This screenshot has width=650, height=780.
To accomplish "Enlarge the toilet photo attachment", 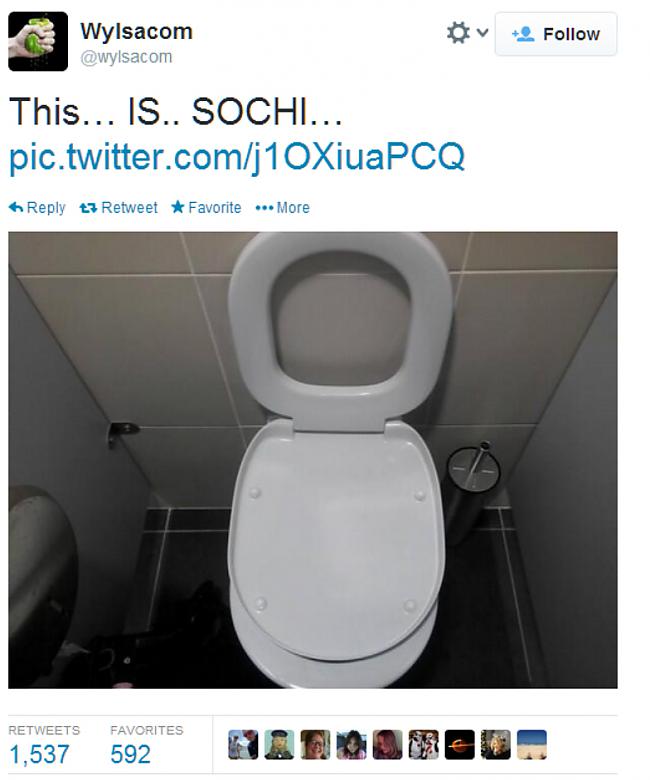I will (313, 460).
